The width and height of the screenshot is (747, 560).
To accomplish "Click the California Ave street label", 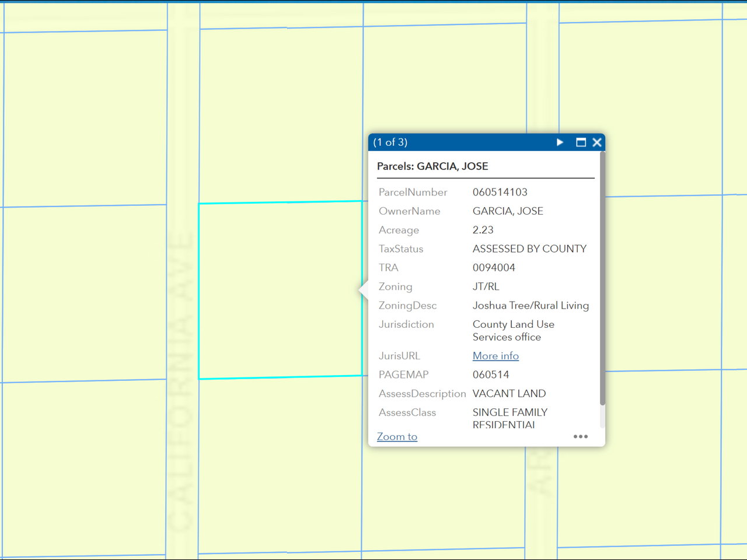I will click(180, 379).
